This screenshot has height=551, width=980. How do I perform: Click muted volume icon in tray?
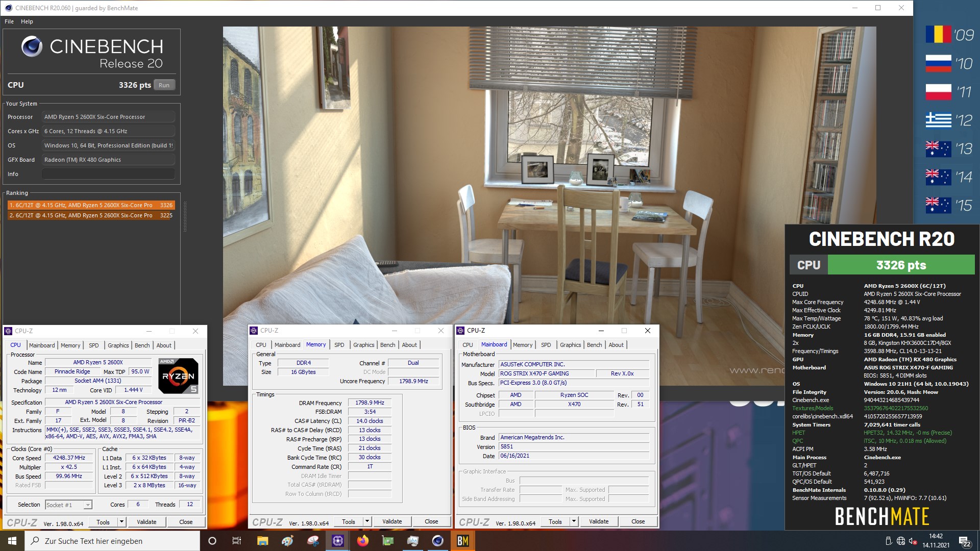pos(913,541)
